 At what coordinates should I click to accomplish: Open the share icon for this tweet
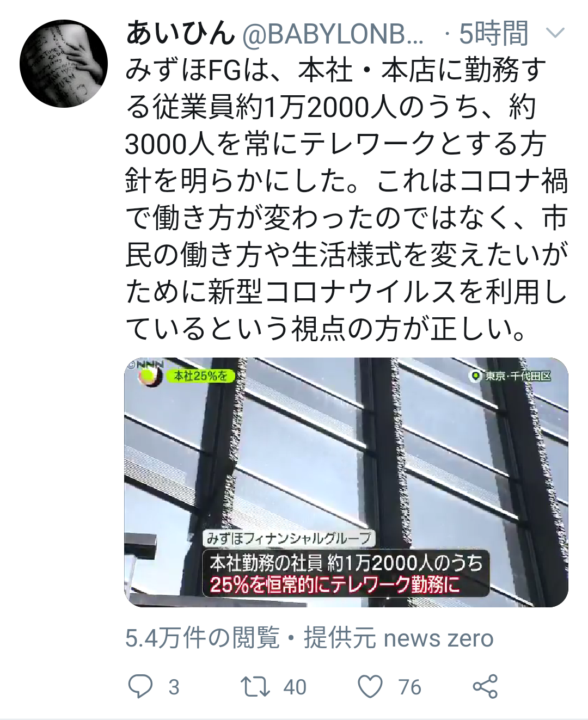pos(485,687)
